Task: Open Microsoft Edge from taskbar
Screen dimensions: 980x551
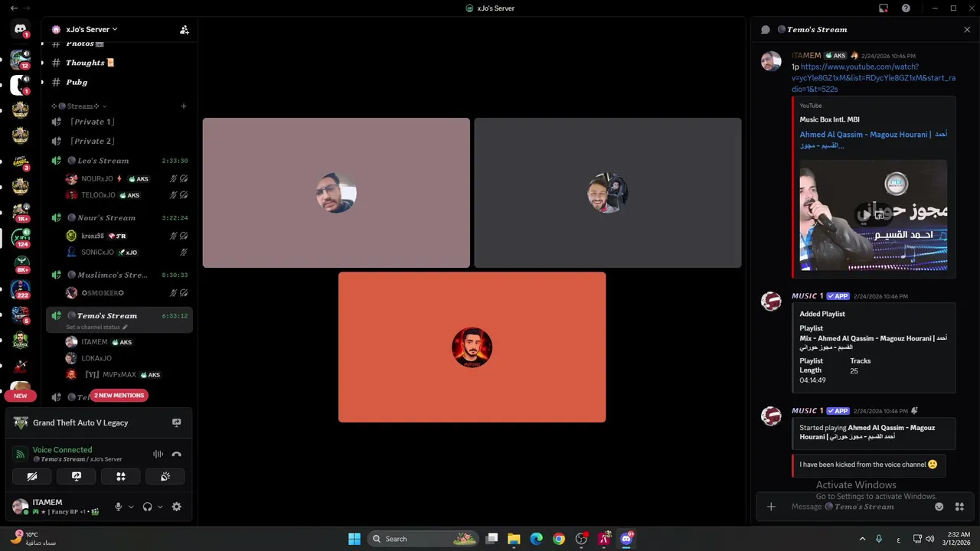Action: (x=537, y=539)
